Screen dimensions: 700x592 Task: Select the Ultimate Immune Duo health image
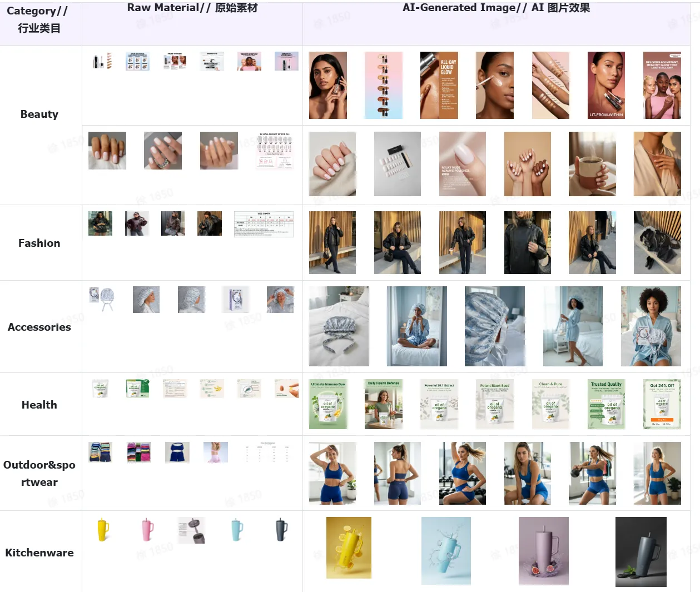coord(328,404)
